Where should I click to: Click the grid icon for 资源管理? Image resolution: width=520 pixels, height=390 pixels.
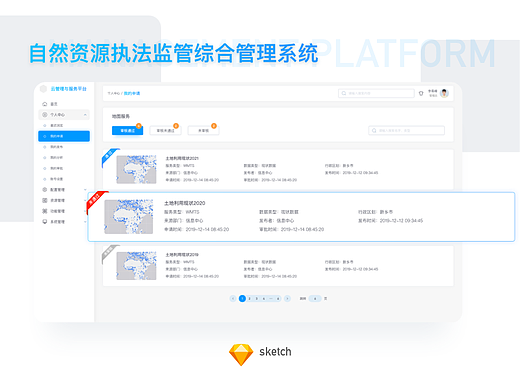[45, 200]
